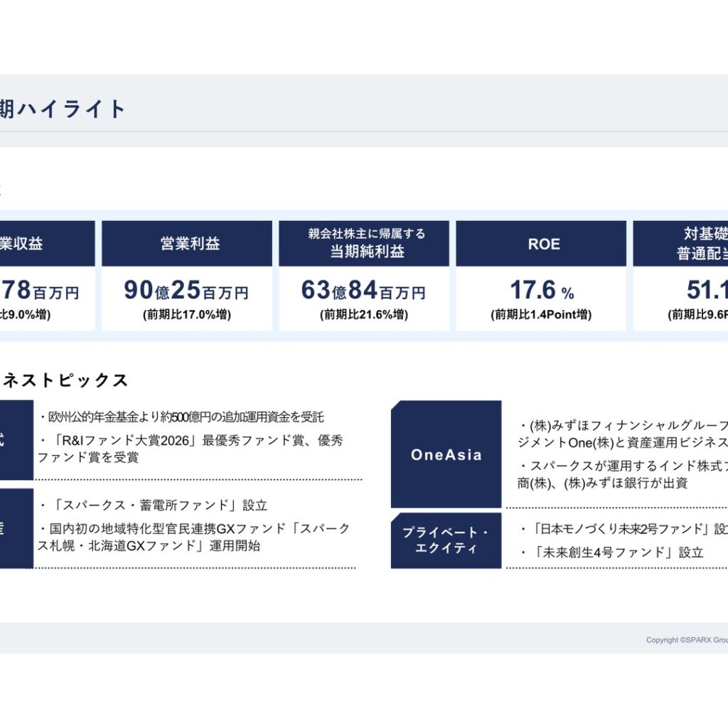The image size is (728, 728).
Task: Click the 対基礎 普通配当 card header
Action: pyautogui.click(x=680, y=243)
